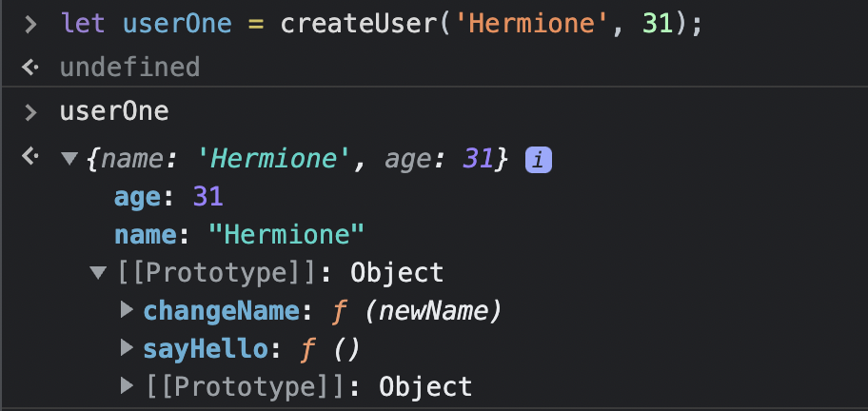Click the sayHello property label
This screenshot has height=411, width=868.
coord(206,349)
